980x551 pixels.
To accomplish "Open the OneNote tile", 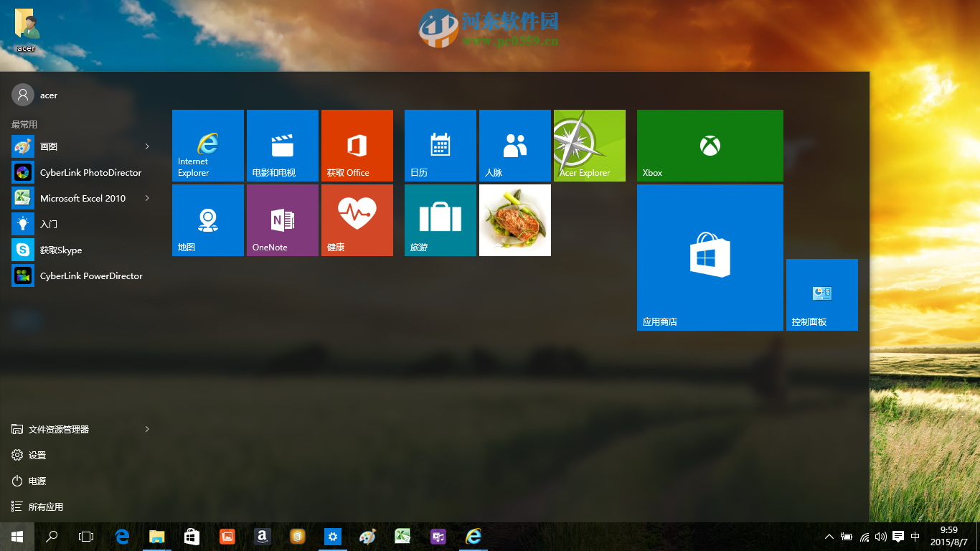I will click(x=282, y=220).
